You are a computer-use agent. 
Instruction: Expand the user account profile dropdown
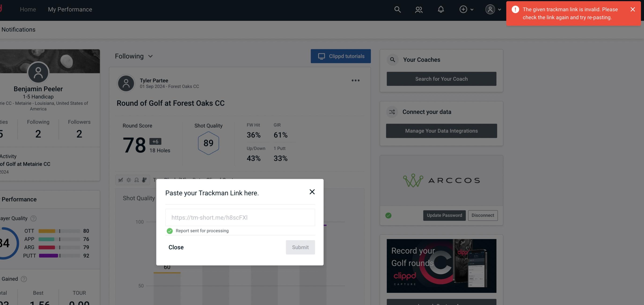[493, 9]
